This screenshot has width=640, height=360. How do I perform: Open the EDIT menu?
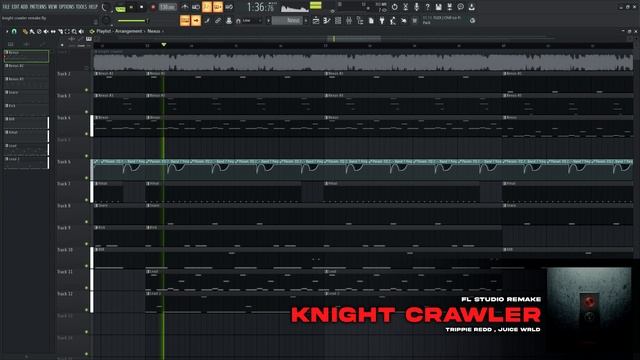click(15, 7)
